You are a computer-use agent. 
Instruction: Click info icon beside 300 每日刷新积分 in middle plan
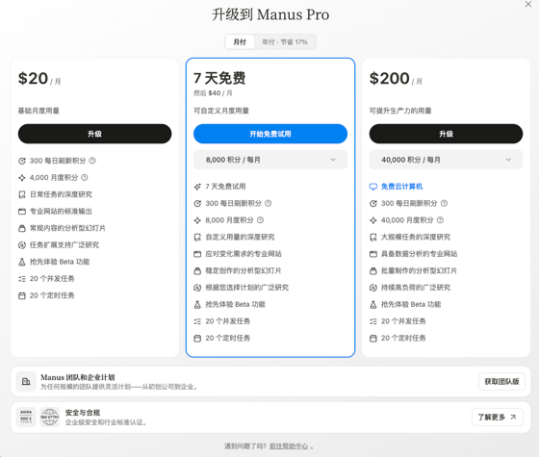click(x=268, y=203)
